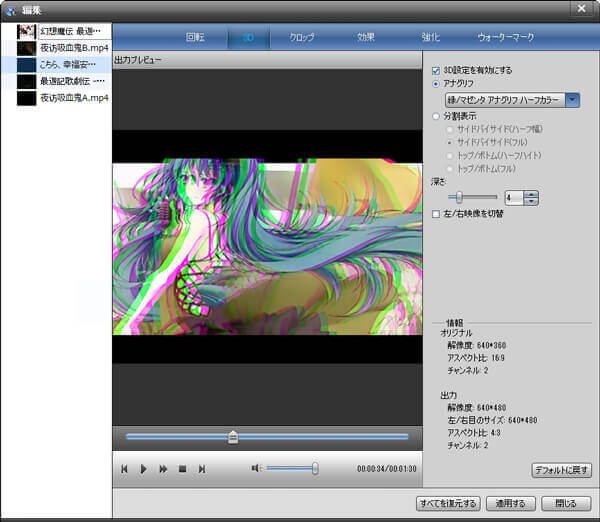The width and height of the screenshot is (600, 522).
Task: Fast forward the preview
Action: pyautogui.click(x=163, y=469)
